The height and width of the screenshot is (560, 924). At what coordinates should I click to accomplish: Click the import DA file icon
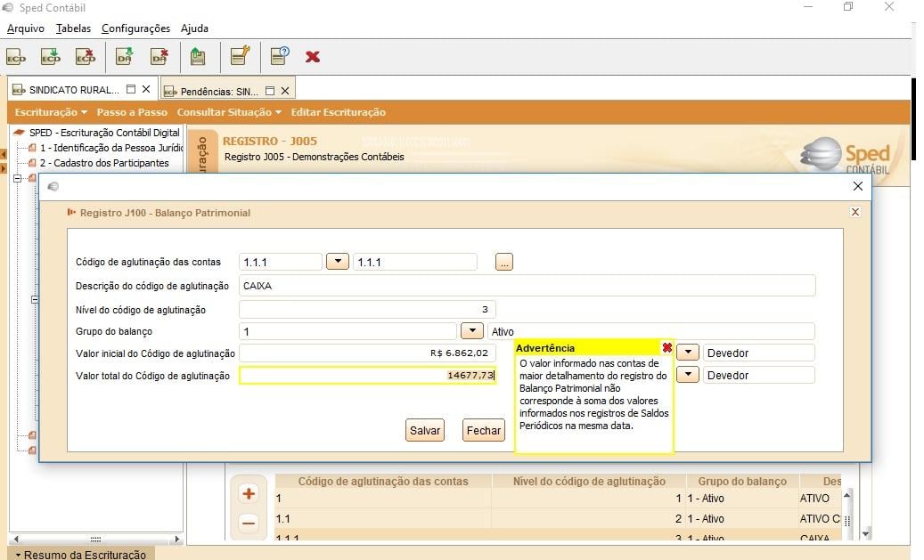[125, 57]
